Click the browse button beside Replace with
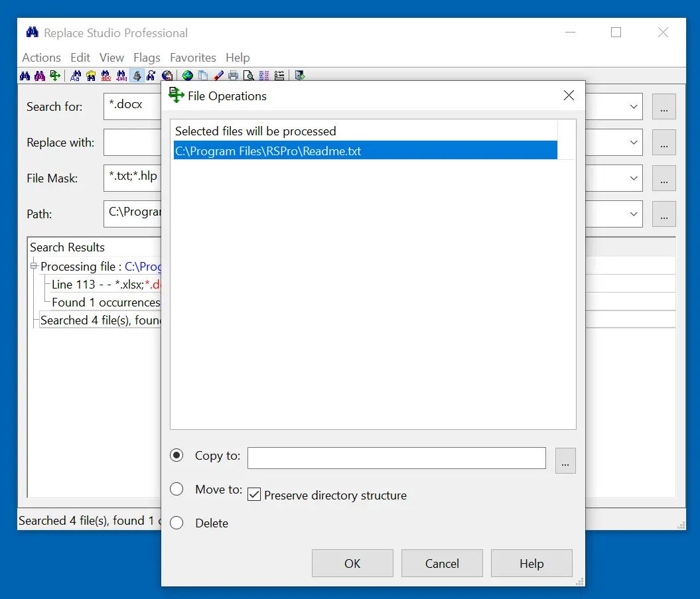The image size is (700, 599). [x=664, y=143]
